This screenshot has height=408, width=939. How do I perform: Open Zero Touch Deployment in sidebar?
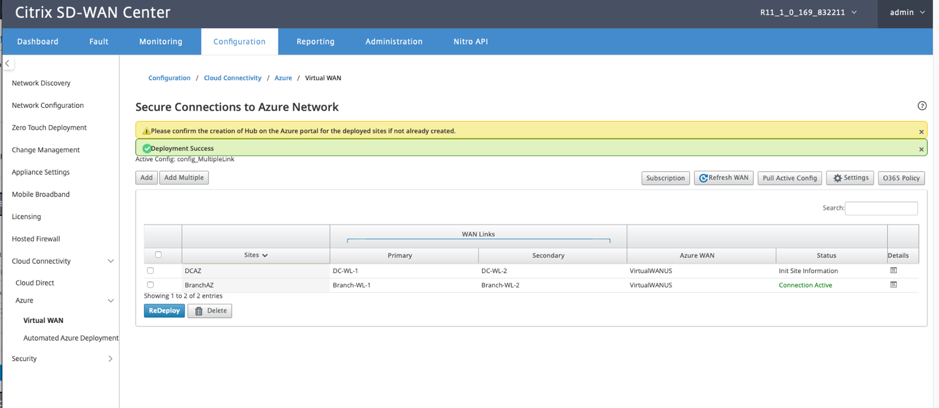pyautogui.click(x=49, y=128)
